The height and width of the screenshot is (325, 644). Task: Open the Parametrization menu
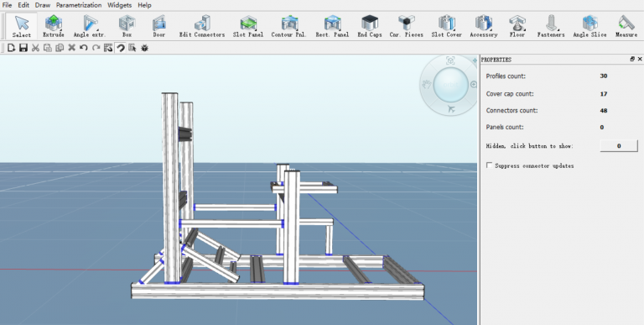(x=79, y=5)
